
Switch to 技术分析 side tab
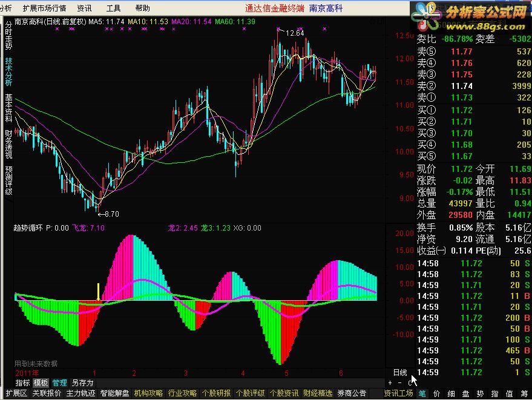8,71
